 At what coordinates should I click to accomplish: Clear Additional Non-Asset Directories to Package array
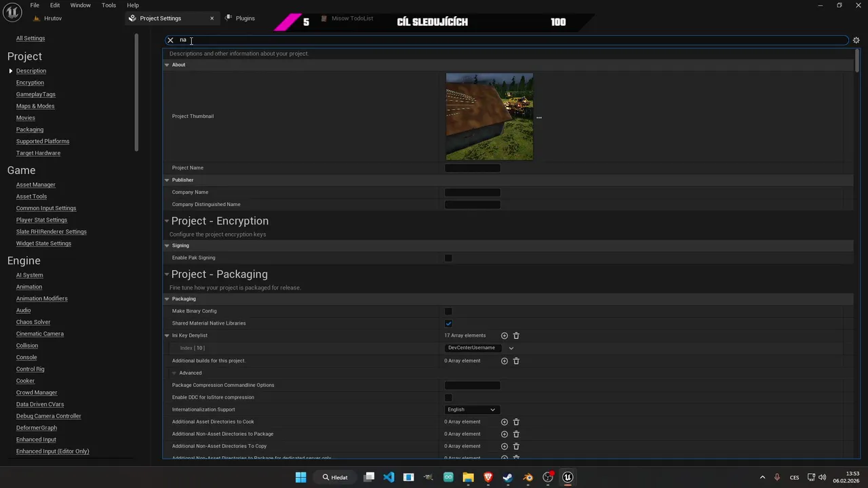point(516,434)
